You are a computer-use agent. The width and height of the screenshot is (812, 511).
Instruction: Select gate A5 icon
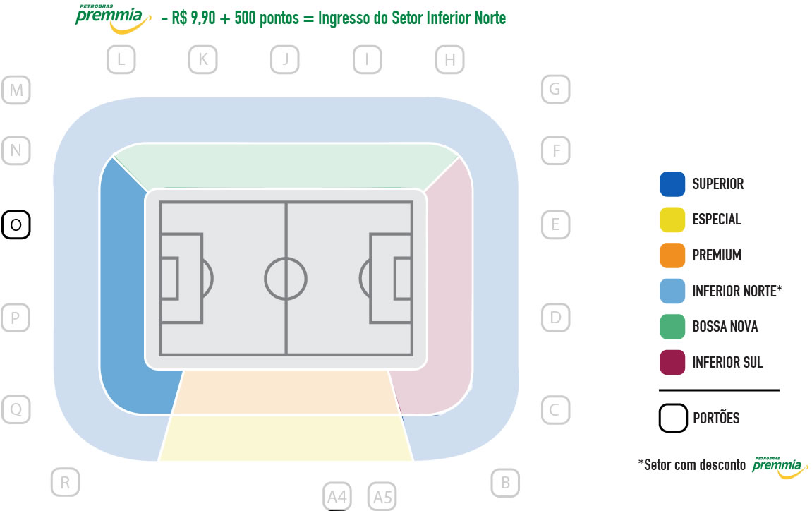tap(382, 496)
